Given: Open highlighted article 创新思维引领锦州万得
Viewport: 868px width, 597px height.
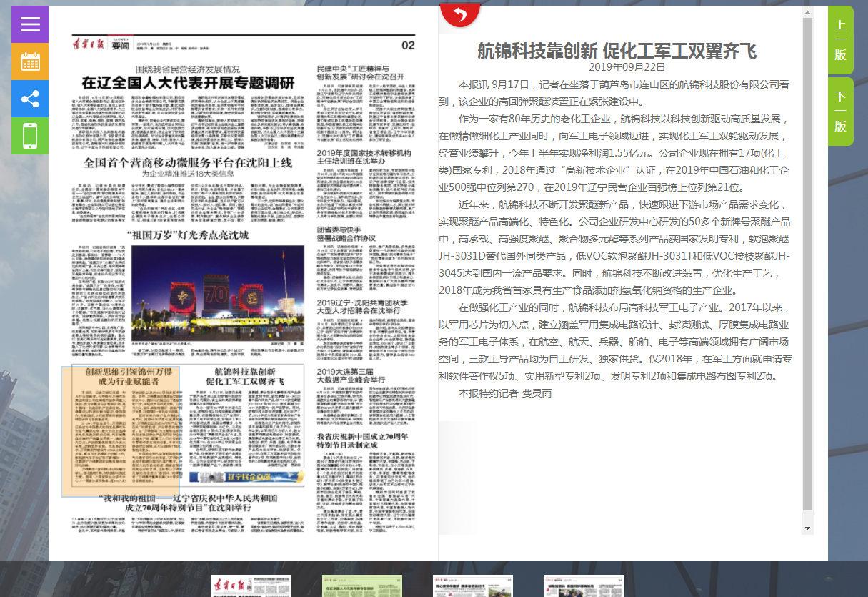Looking at the screenshot, I should [119, 376].
